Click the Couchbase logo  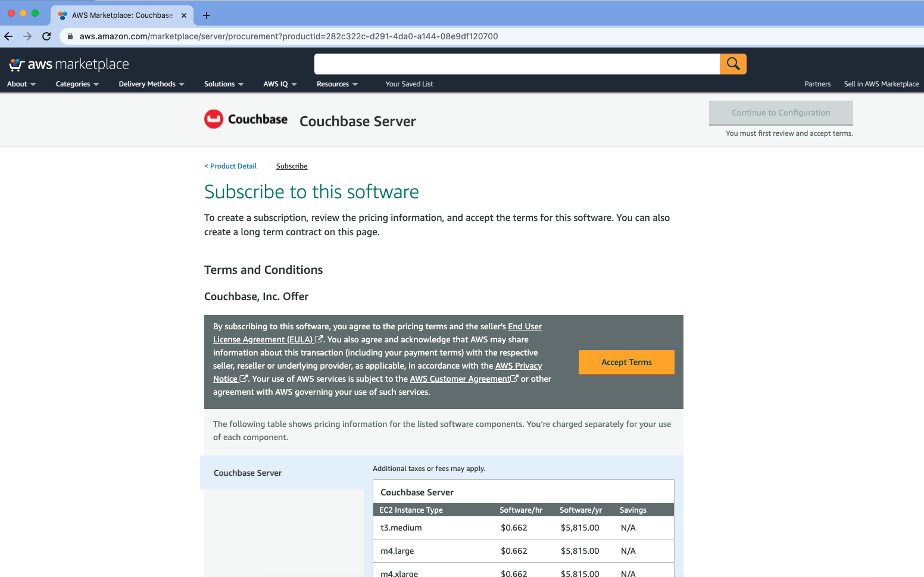coord(214,119)
